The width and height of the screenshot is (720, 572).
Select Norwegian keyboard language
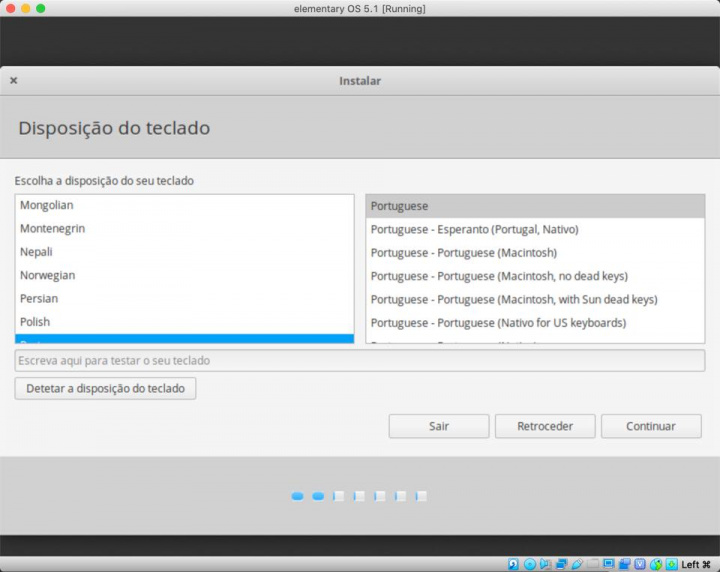47,275
